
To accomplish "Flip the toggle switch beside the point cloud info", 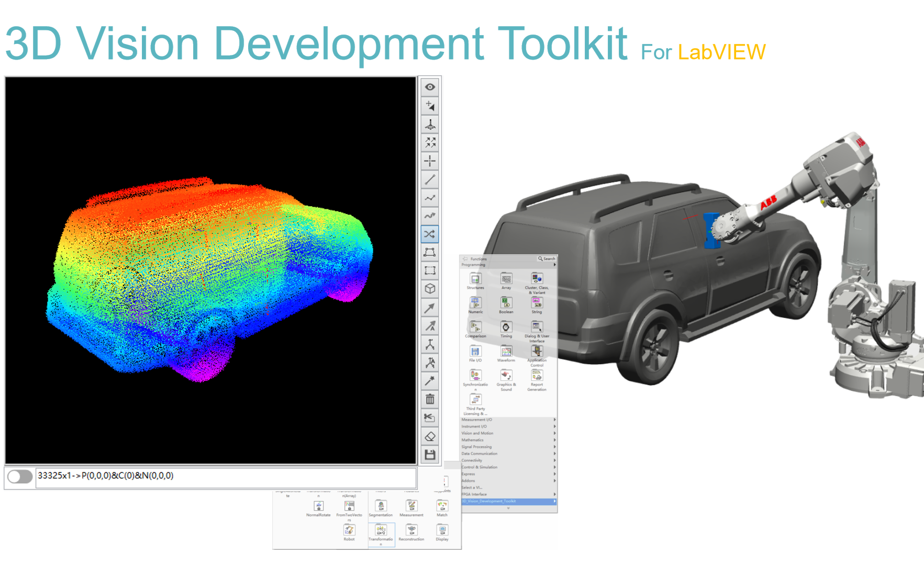I will 19,476.
